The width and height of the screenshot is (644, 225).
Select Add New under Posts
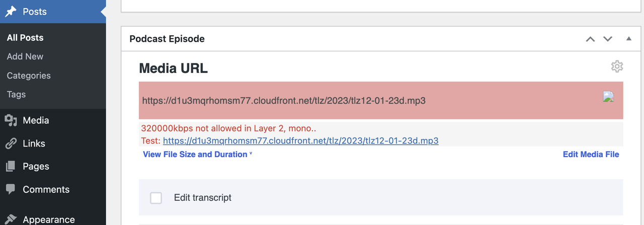25,56
